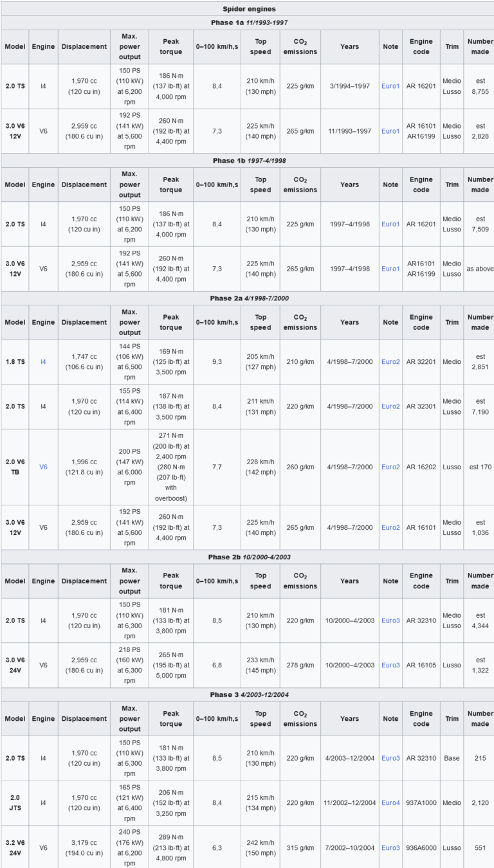
Task: Click the '936A6000' engine code
Action: click(x=421, y=847)
